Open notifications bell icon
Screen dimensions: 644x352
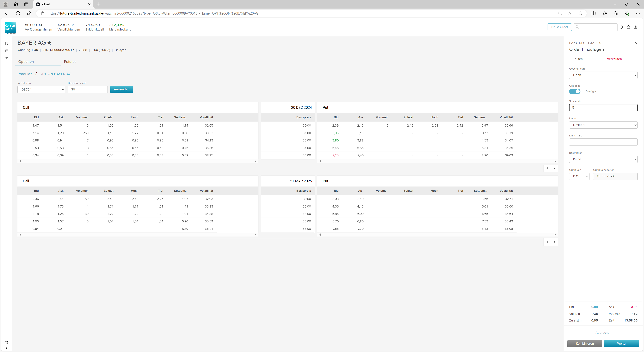click(x=629, y=27)
